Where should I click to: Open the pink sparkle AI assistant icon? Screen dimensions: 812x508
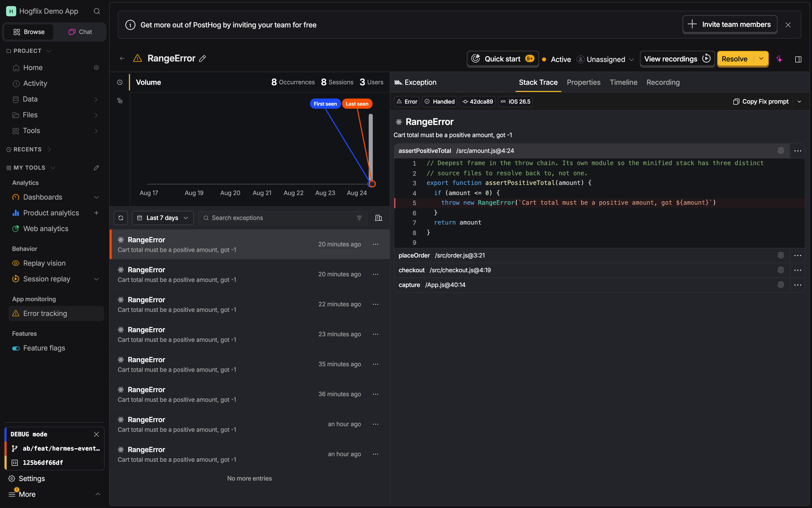tap(780, 59)
